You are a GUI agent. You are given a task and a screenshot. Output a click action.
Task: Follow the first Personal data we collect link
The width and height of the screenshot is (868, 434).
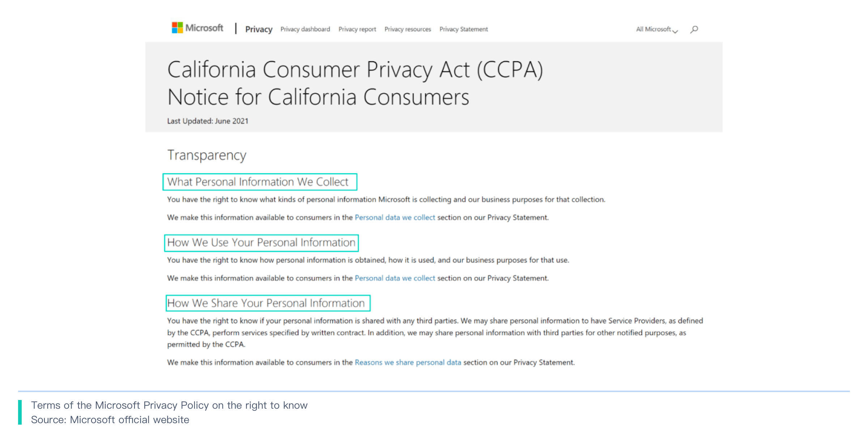(395, 217)
